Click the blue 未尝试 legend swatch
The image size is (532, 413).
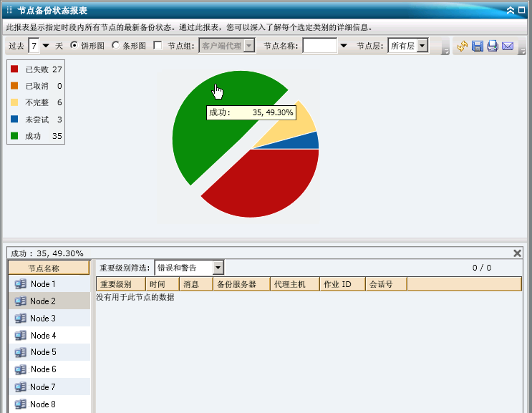coord(14,119)
